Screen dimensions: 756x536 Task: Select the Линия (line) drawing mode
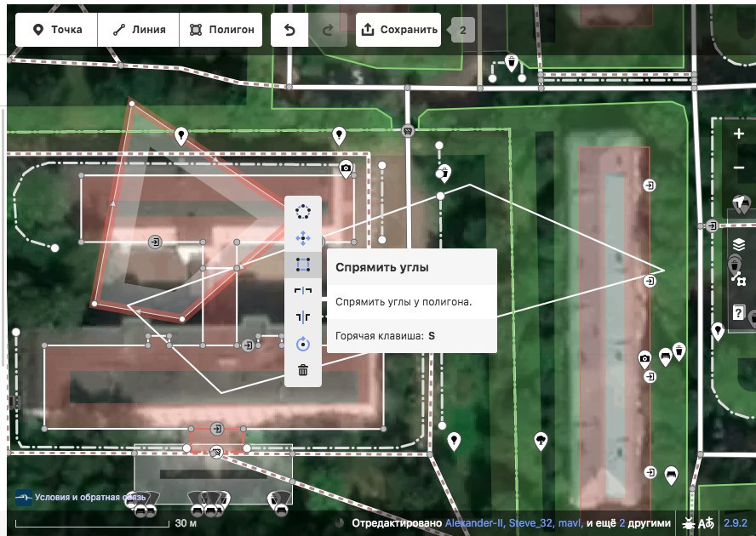[139, 30]
